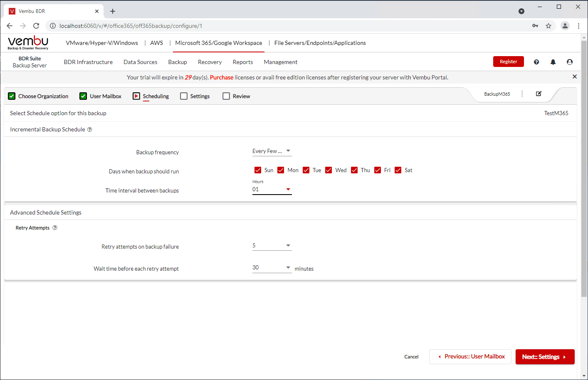Open the Hours interval dropdown
Viewport: 588px width, 380px height.
[272, 190]
